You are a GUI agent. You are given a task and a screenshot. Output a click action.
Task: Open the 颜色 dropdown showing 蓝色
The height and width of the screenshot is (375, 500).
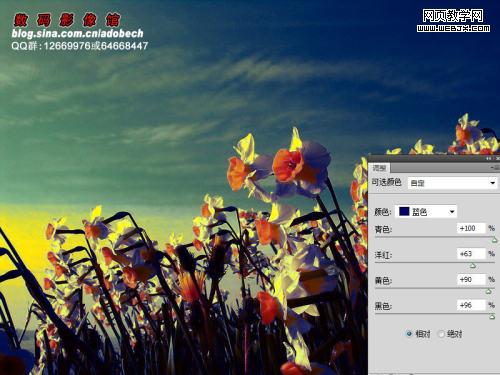(426, 211)
